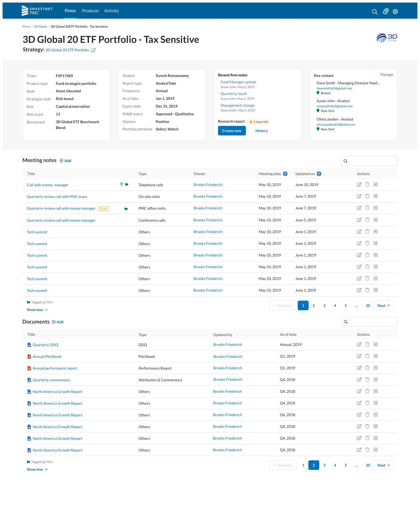The width and height of the screenshot is (420, 509).
Task: Open the Quarterly result firm note
Action: (234, 94)
